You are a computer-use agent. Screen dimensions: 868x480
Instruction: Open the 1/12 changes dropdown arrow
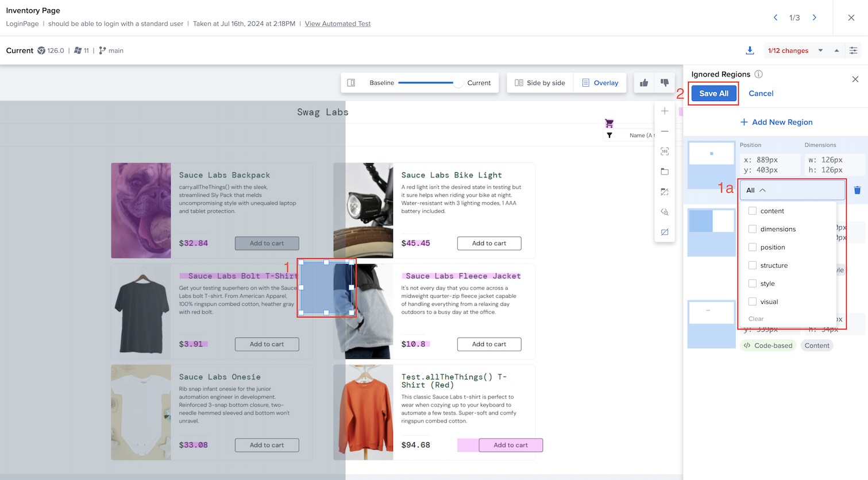coord(820,51)
